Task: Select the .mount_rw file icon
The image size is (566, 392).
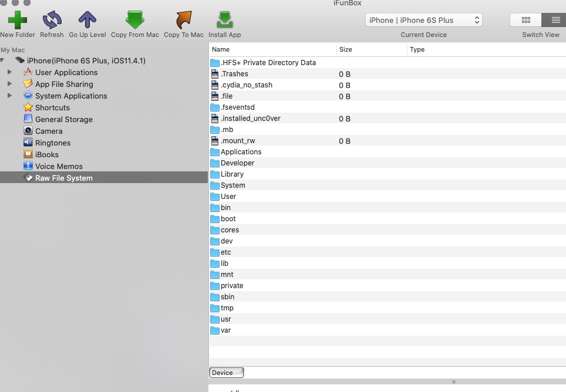Action: point(215,141)
